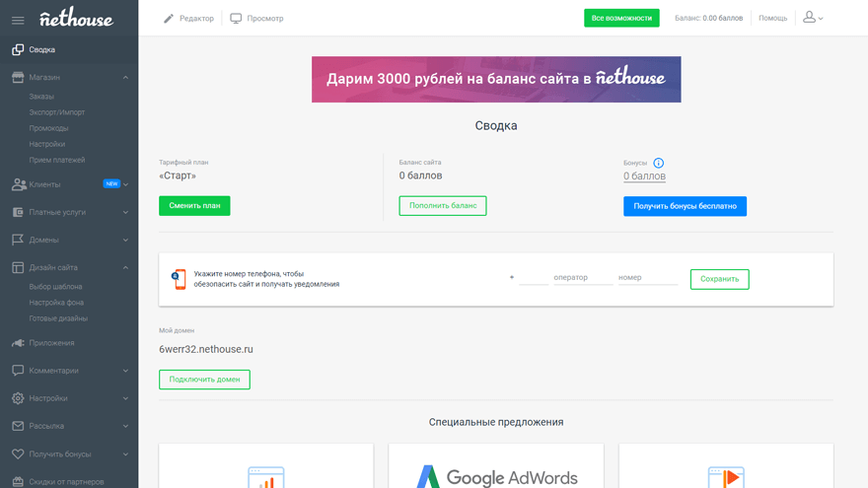Open Выбор шаблона submenu item
The height and width of the screenshot is (488, 868).
(x=55, y=287)
